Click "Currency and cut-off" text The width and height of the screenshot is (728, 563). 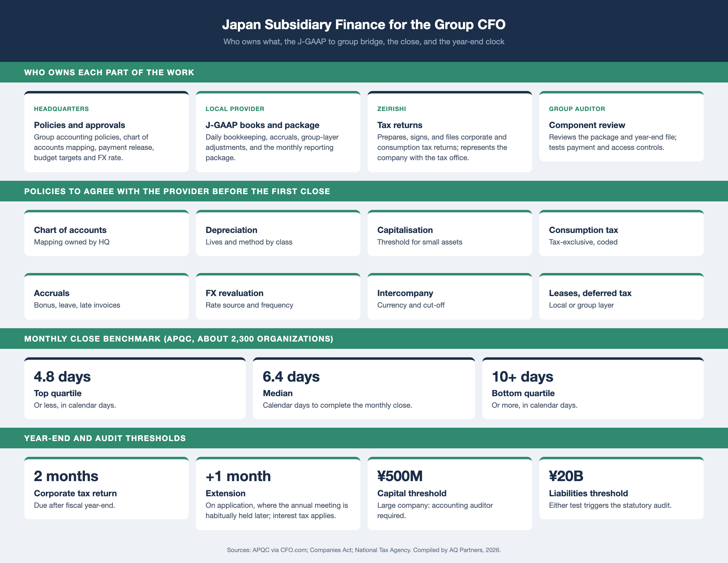point(411,305)
